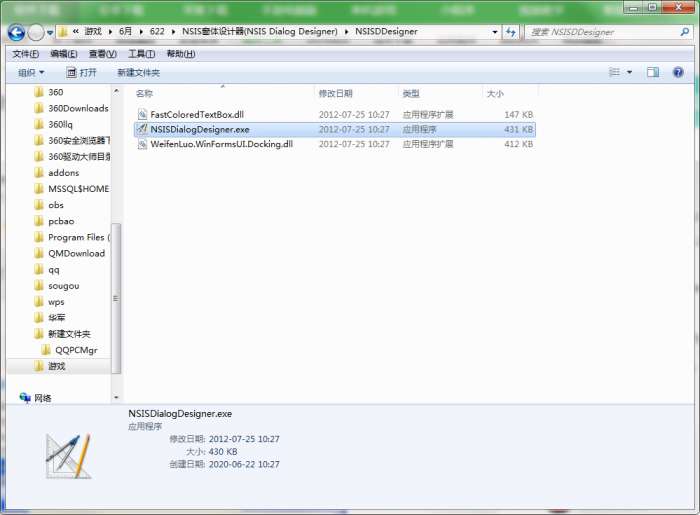Click the 网络 network item
Image resolution: width=700 pixels, height=515 pixels.
(x=36, y=398)
